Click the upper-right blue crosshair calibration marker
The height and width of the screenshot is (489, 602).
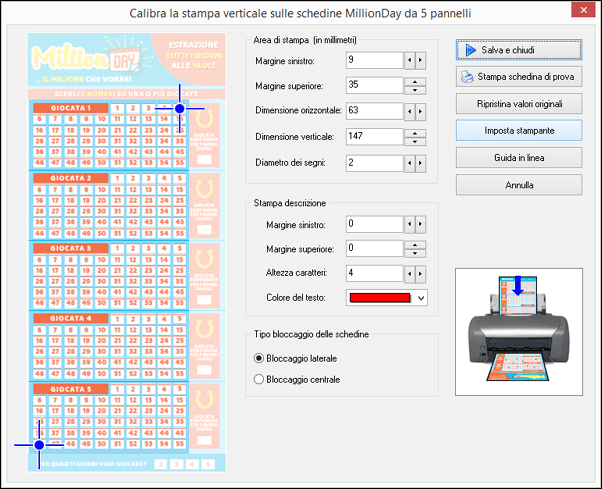pyautogui.click(x=180, y=108)
